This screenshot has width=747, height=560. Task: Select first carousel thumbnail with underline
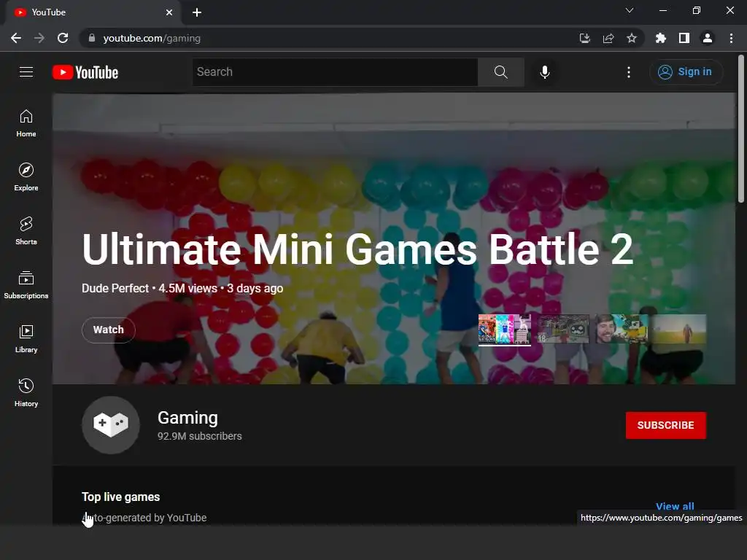(505, 329)
